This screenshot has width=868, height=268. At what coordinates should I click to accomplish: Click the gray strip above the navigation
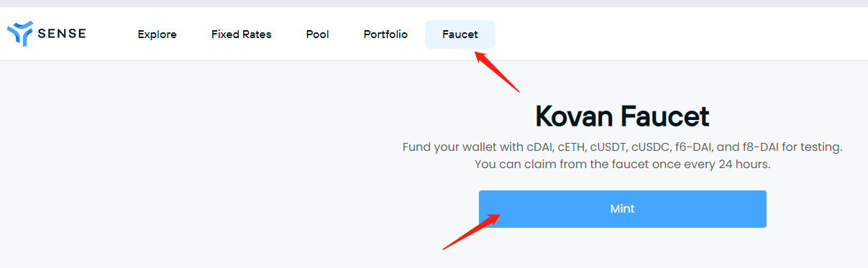(434, 4)
